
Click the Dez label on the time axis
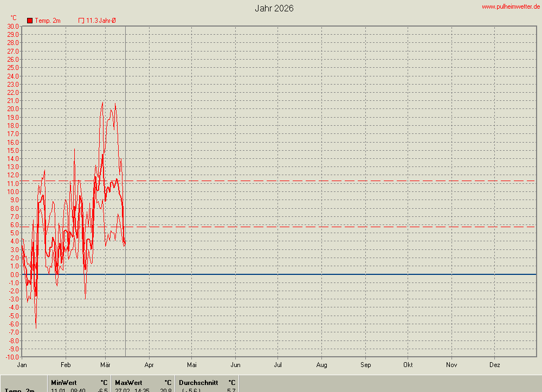[x=494, y=365]
